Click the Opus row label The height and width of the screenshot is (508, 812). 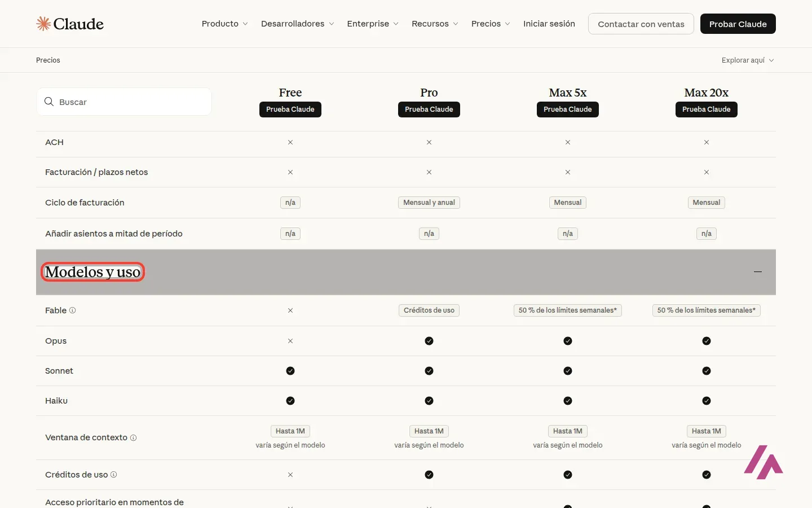coord(56,341)
